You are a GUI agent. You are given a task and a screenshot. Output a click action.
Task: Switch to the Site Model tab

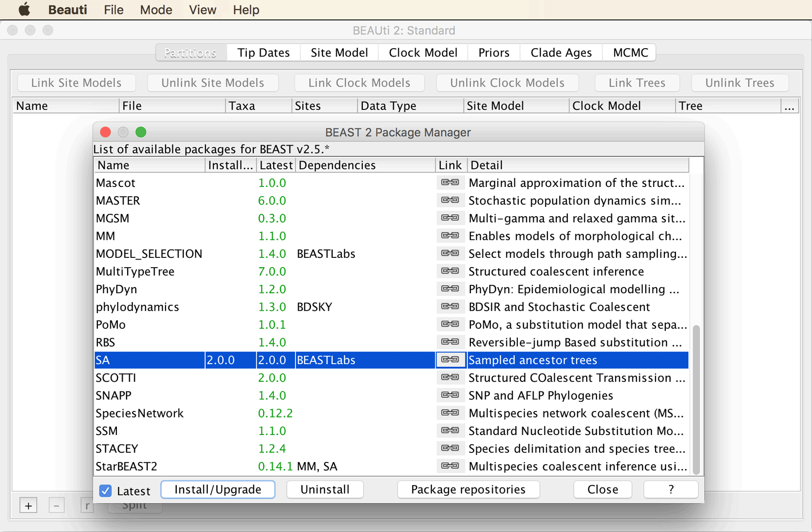click(x=339, y=52)
